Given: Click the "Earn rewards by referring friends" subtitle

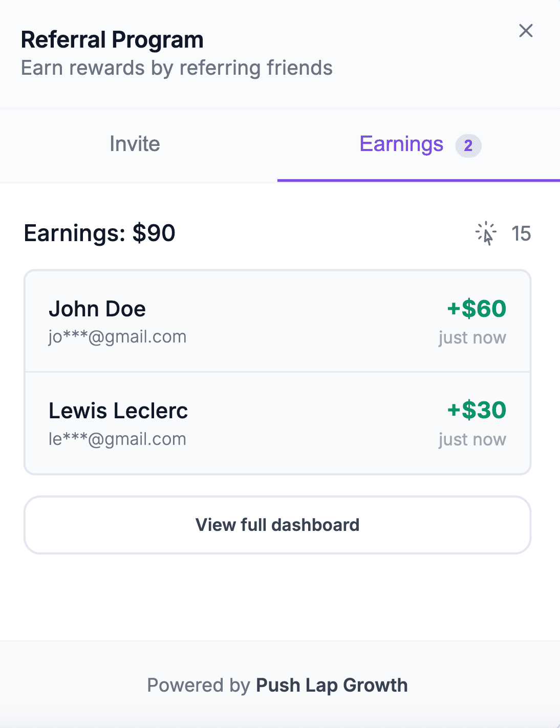Looking at the screenshot, I should (177, 68).
